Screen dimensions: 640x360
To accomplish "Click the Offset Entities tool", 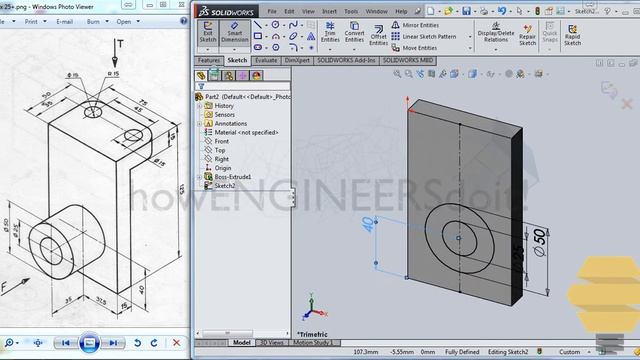I will pos(378,35).
